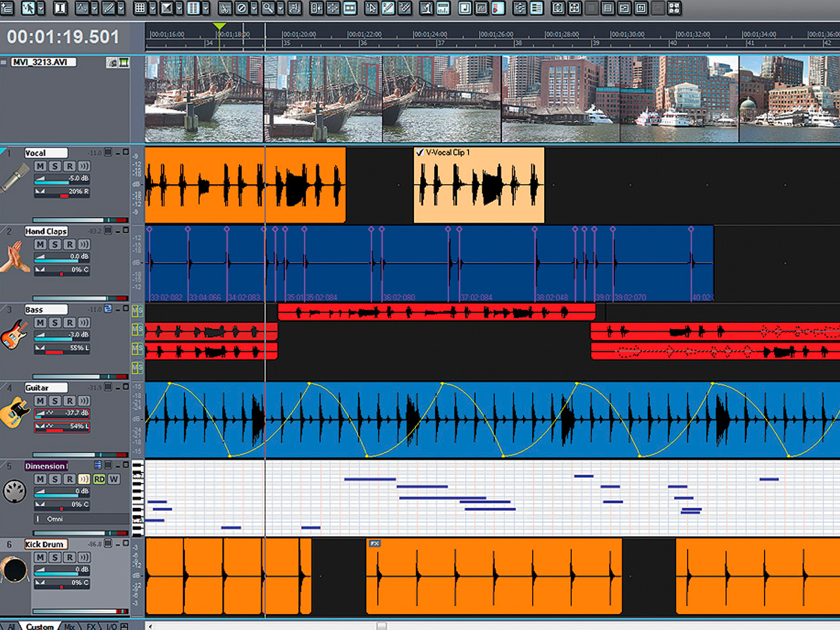
Task: Click the Kick Drum track name field
Action: pos(45,544)
